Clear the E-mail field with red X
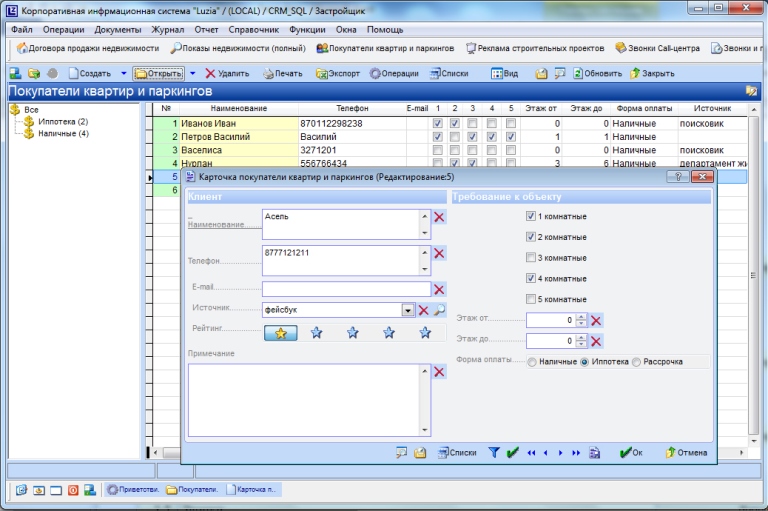This screenshot has width=768, height=511. 439,290
